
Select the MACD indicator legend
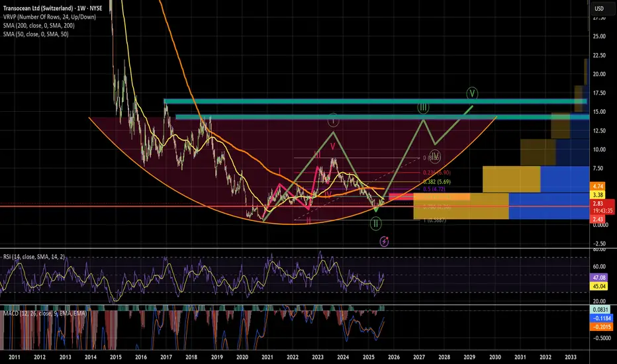[45, 314]
